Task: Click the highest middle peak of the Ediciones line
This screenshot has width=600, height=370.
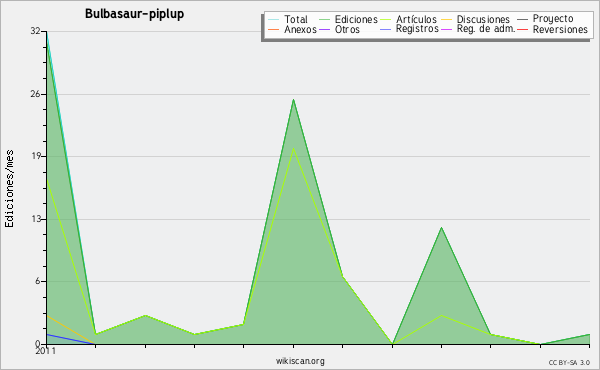Action: 293,99
